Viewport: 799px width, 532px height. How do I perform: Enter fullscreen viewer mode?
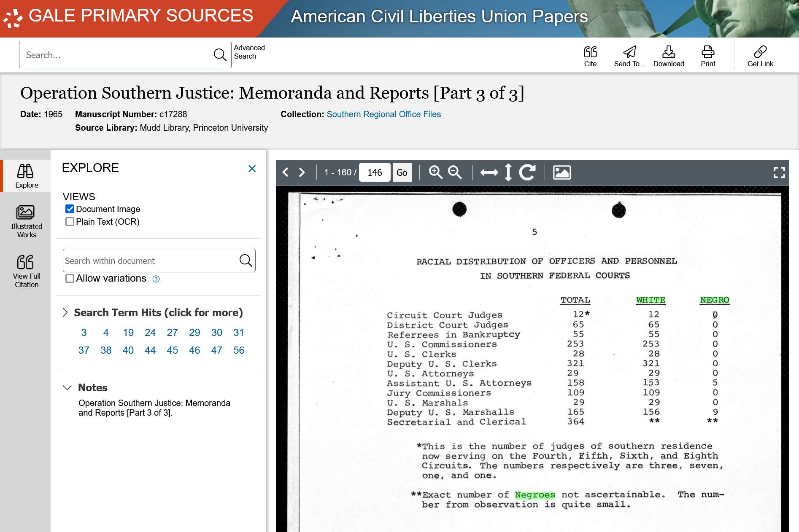pos(779,172)
